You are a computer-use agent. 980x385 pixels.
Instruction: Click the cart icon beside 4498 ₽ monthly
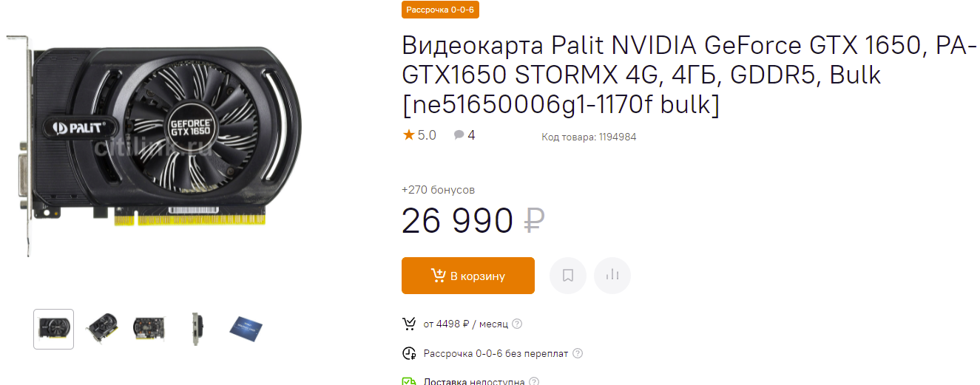[409, 324]
